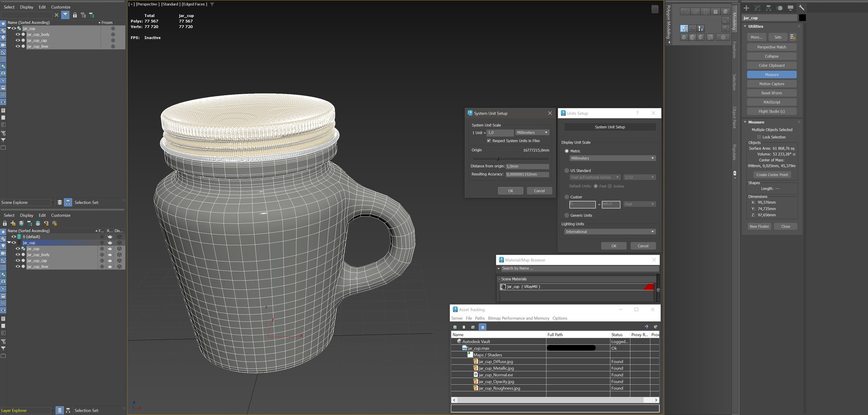Select the US Standard radio button
This screenshot has height=415, width=868.
pyautogui.click(x=566, y=171)
